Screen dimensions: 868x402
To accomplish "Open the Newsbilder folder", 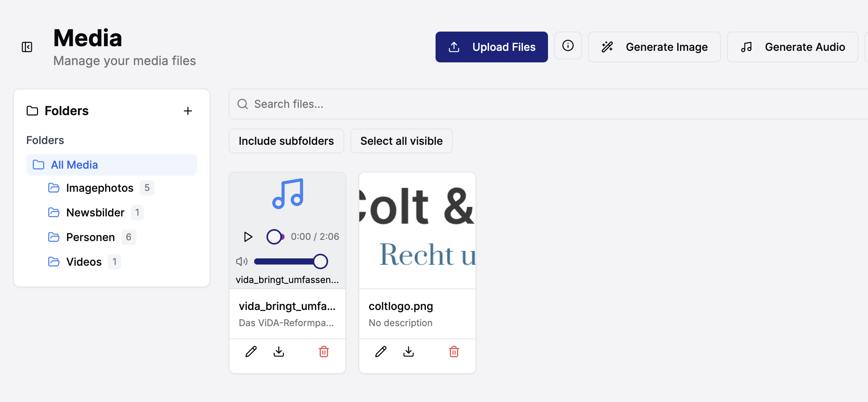I will pos(95,213).
